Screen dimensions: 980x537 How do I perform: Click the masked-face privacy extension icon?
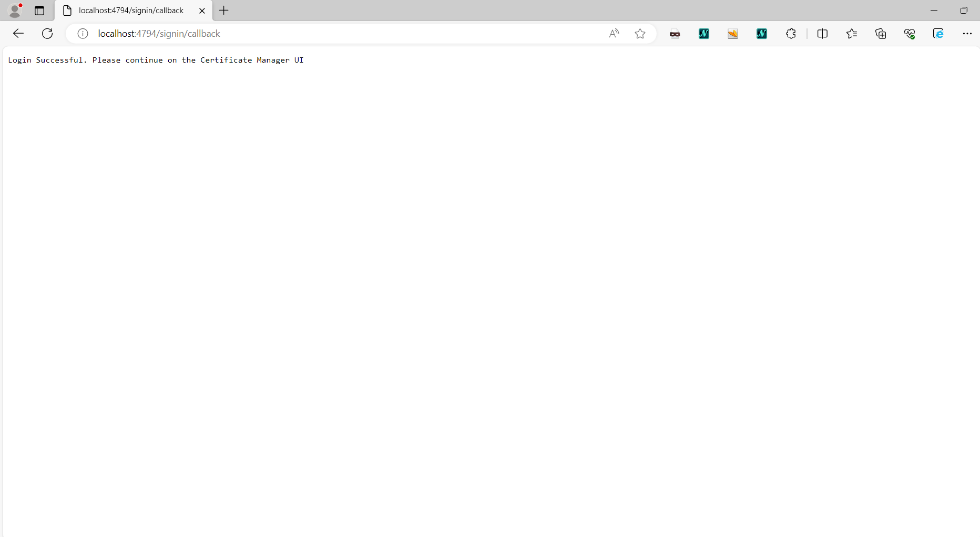point(675,33)
